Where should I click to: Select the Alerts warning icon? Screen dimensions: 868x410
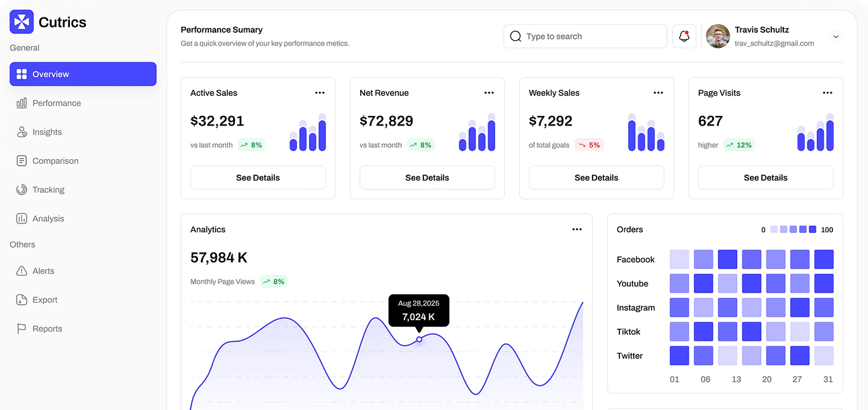[21, 271]
